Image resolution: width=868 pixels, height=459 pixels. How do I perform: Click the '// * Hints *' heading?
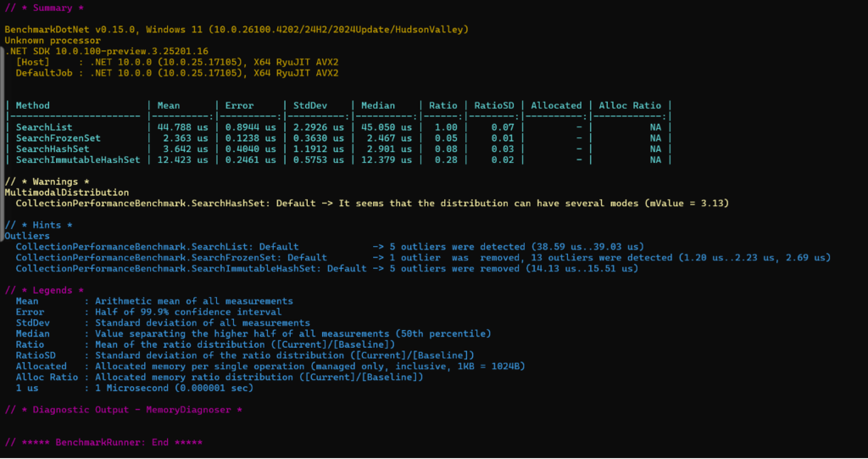39,225
